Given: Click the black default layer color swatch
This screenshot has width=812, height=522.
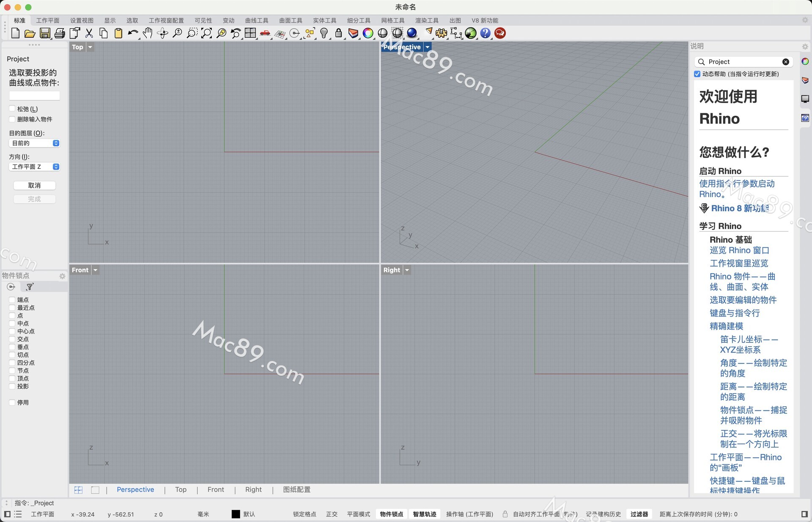Looking at the screenshot, I should (x=236, y=514).
